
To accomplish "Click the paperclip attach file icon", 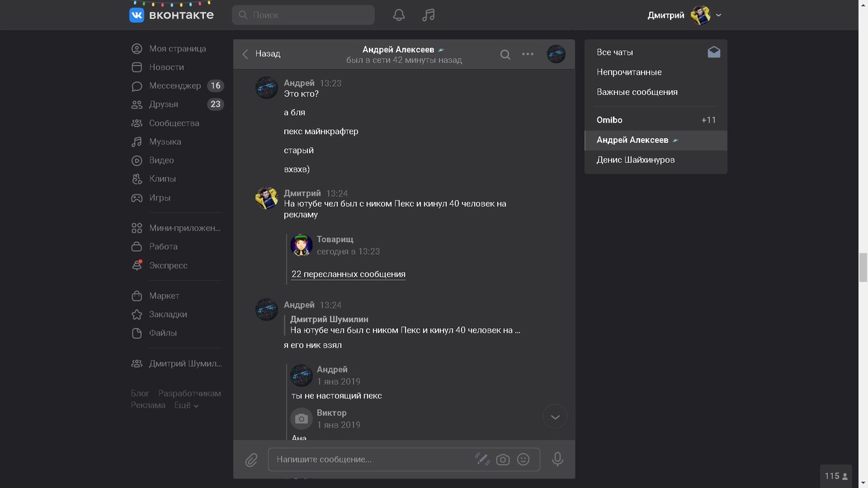I will 251,460.
